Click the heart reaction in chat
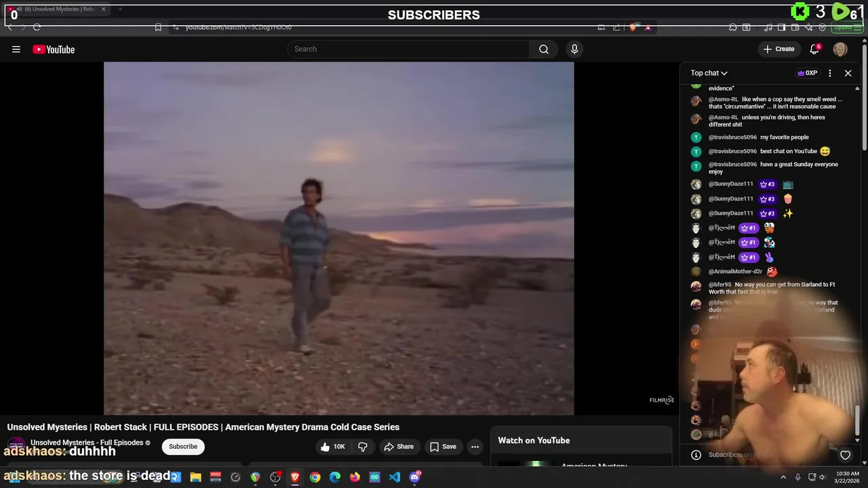This screenshot has height=488, width=868. point(845,455)
